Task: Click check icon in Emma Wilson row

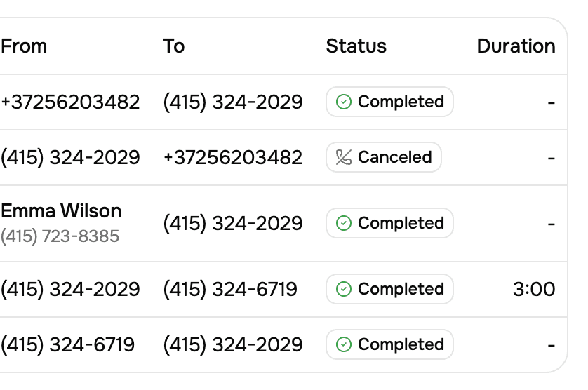Action: 343,224
